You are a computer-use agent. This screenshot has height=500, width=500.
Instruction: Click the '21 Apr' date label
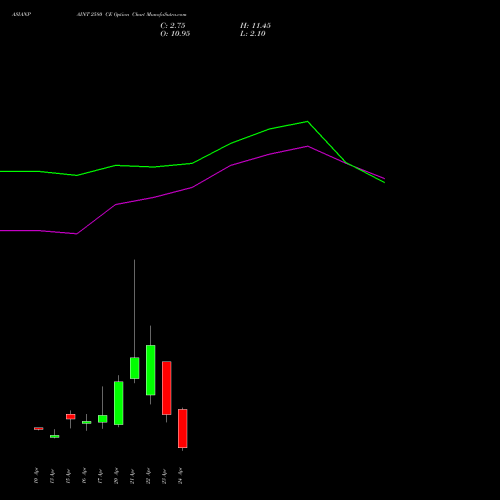pyautogui.click(x=132, y=476)
